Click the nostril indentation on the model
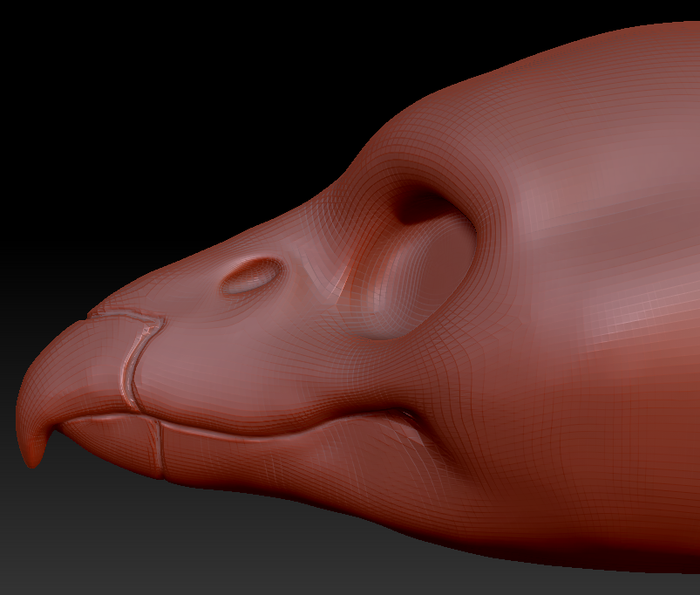Image resolution: width=700 pixels, height=595 pixels. [253, 276]
